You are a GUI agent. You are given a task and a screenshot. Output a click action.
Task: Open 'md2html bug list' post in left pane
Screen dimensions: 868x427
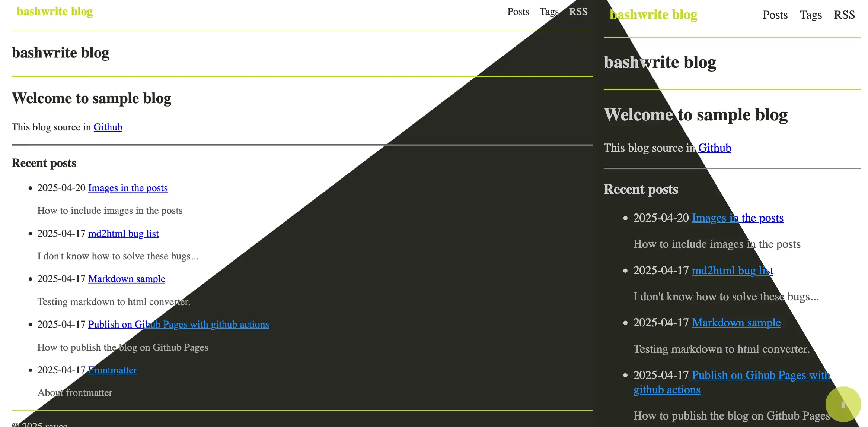click(x=124, y=233)
